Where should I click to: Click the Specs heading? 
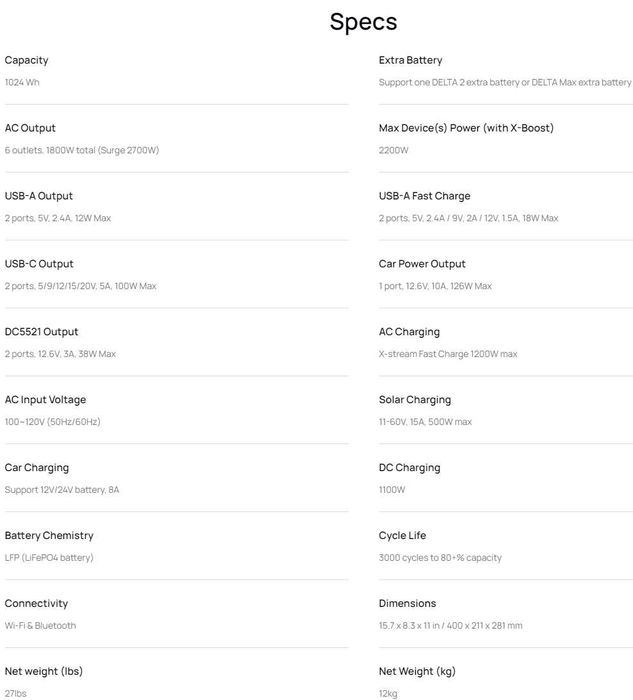[363, 22]
